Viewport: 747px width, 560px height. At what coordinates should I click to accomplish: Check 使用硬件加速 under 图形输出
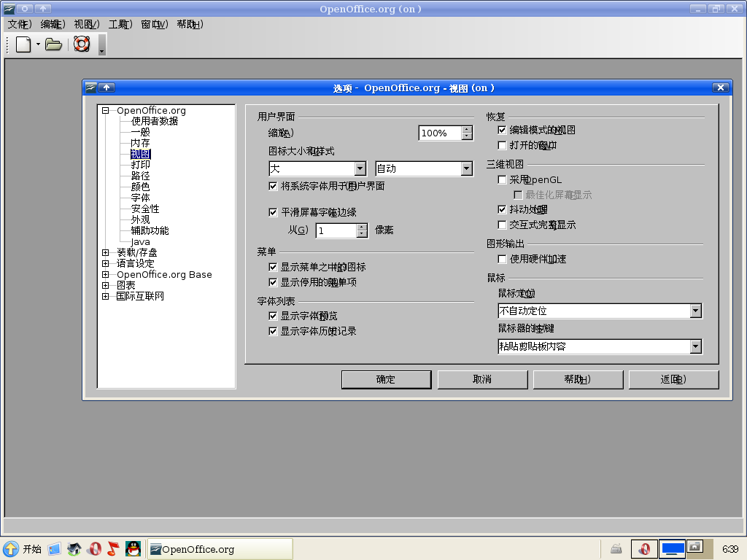click(x=502, y=259)
